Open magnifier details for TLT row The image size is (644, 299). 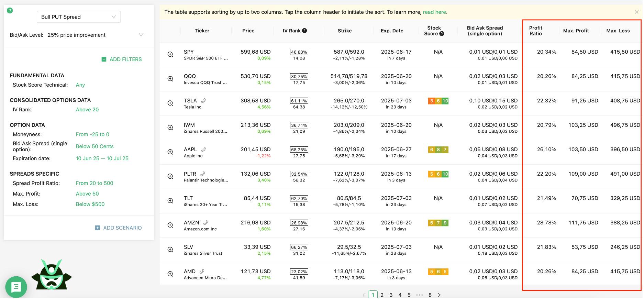click(170, 201)
